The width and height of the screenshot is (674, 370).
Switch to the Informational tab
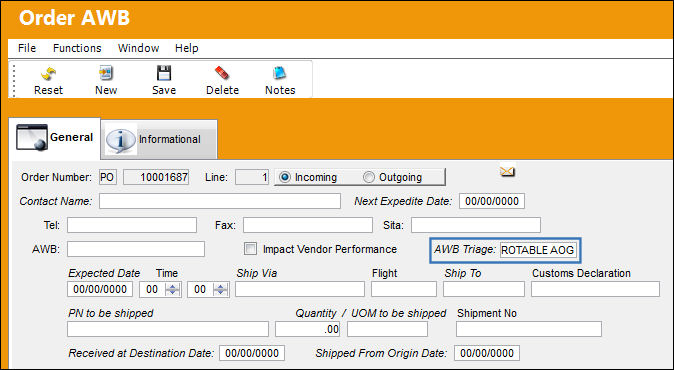point(159,139)
